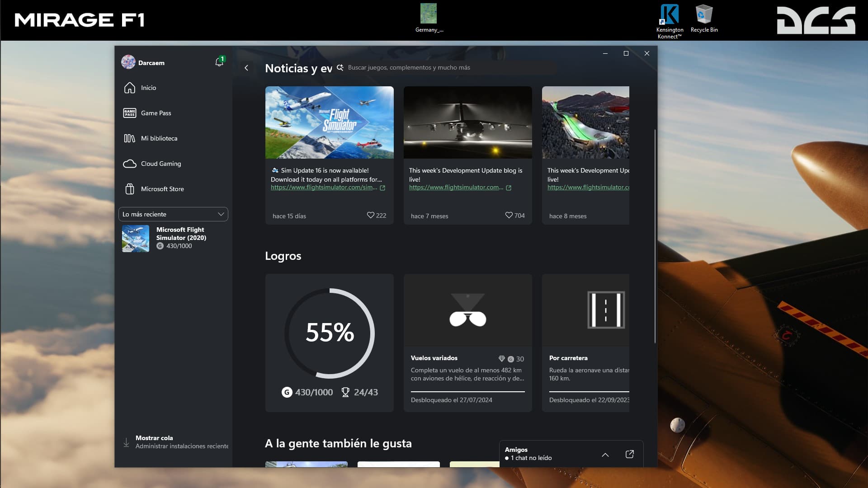Screen dimensions: 868x488
Task: Open Game Pass section
Action: 156,113
